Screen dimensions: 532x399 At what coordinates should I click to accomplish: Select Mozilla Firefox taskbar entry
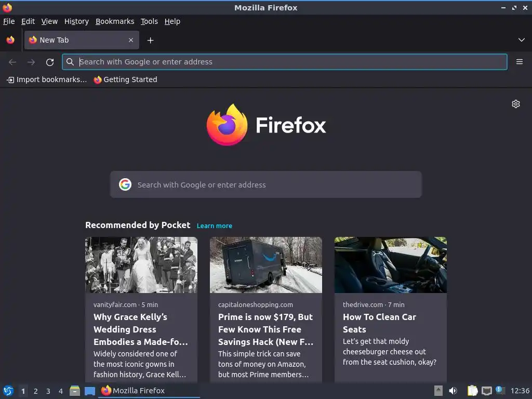149,391
